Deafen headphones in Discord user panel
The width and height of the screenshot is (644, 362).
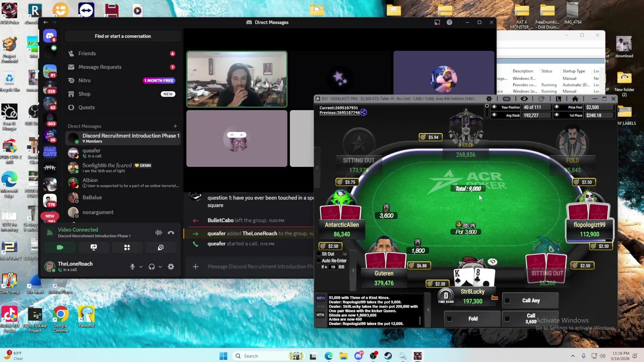151,267
